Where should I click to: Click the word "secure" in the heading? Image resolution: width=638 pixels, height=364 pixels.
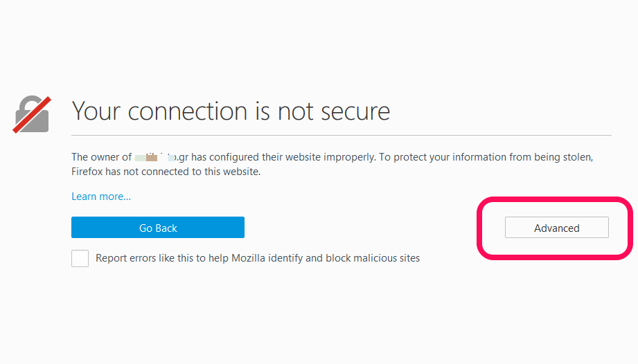355,111
